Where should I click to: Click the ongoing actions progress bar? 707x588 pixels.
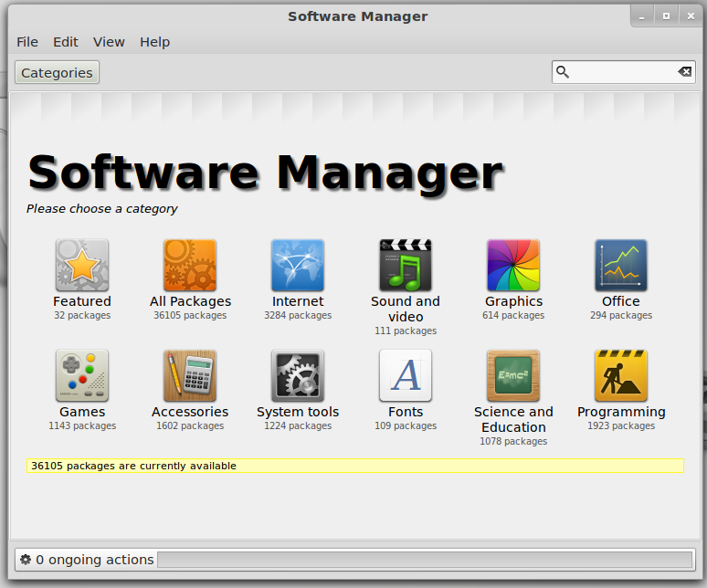[x=425, y=560]
